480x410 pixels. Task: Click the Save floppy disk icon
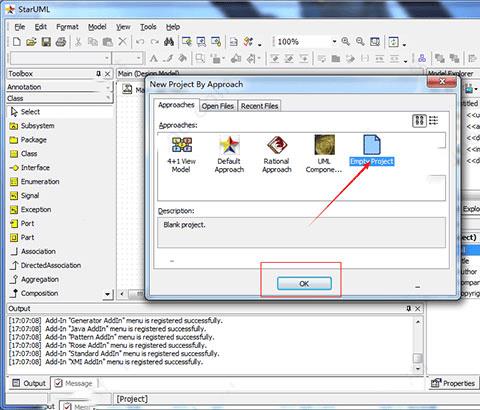tap(46, 42)
